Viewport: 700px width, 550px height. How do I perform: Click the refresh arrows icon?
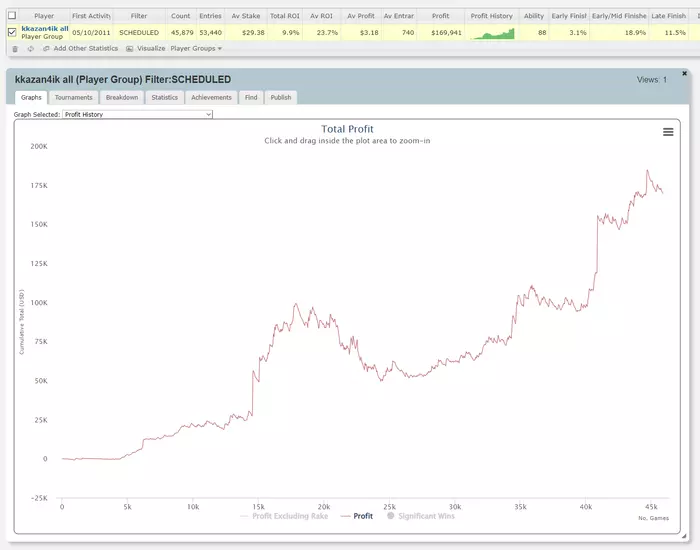pos(30,49)
